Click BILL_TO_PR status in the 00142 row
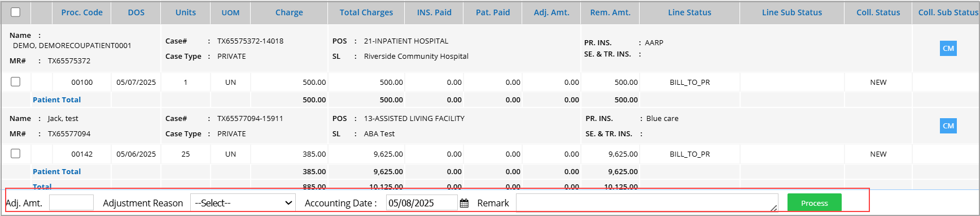This screenshot has height=216, width=980. [690, 154]
